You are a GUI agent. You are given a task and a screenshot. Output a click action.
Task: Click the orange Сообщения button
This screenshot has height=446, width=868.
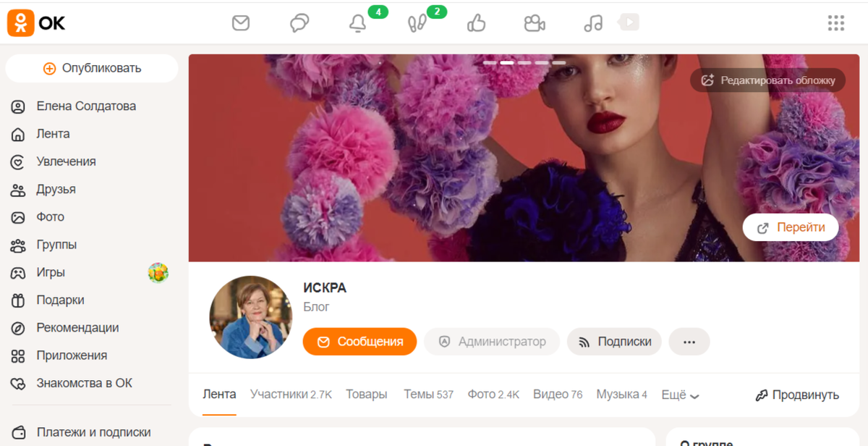pos(359,342)
